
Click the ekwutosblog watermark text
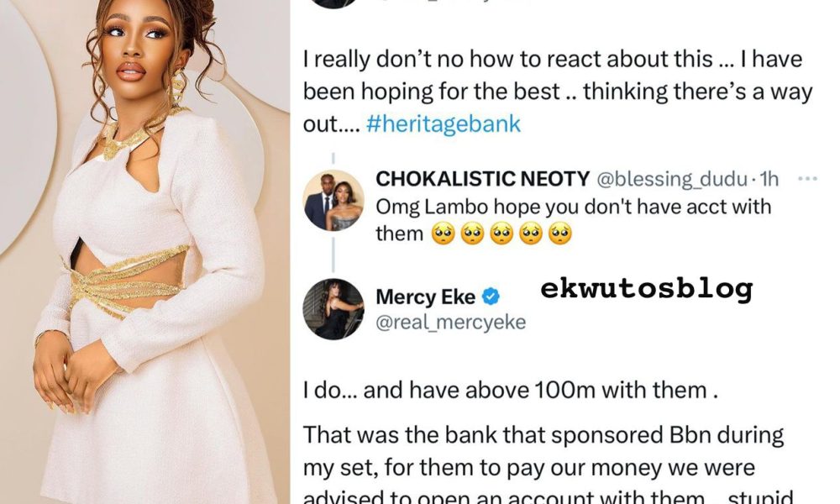pos(646,290)
